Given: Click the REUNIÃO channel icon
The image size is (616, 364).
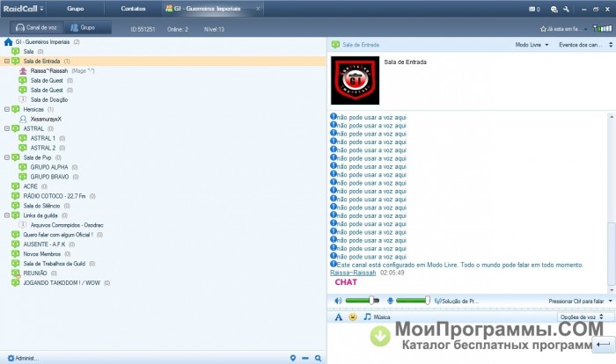Looking at the screenshot, I should click(15, 273).
